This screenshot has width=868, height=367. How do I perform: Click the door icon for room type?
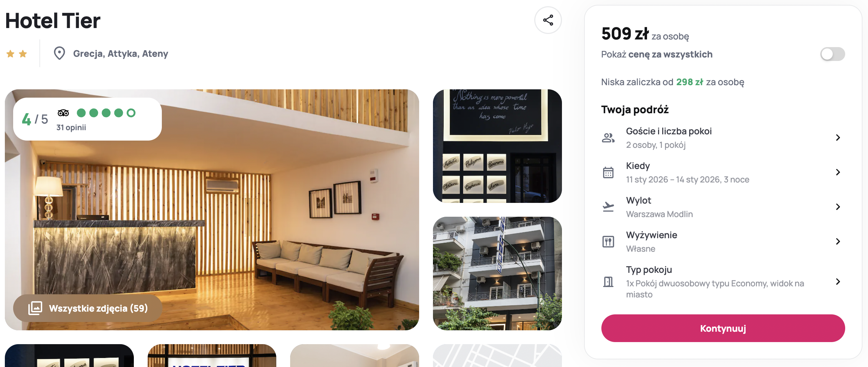point(608,281)
